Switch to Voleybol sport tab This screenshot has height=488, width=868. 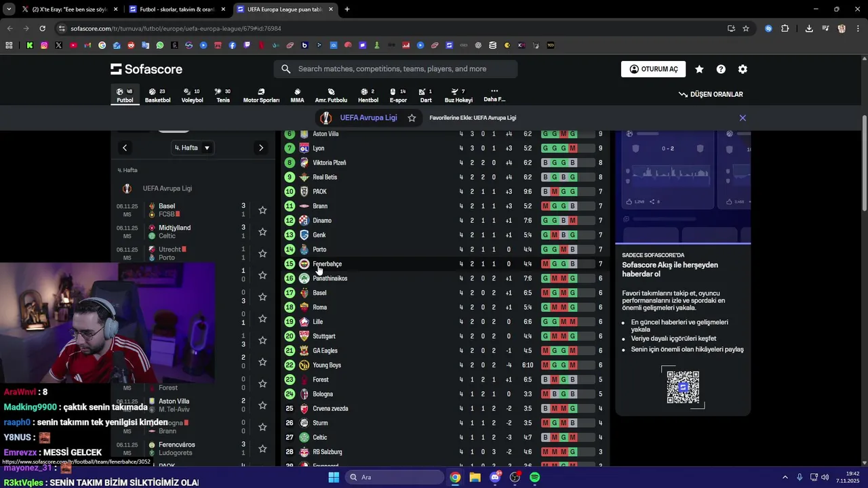(x=192, y=96)
